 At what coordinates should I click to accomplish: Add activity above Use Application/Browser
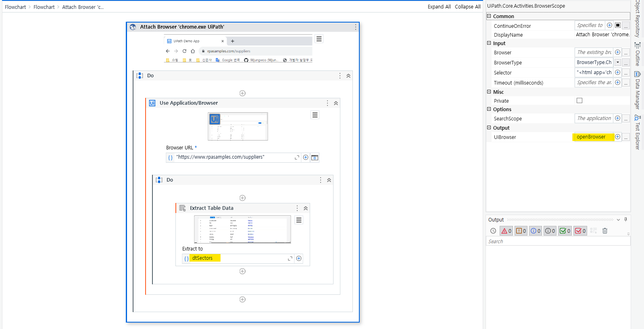pos(242,93)
